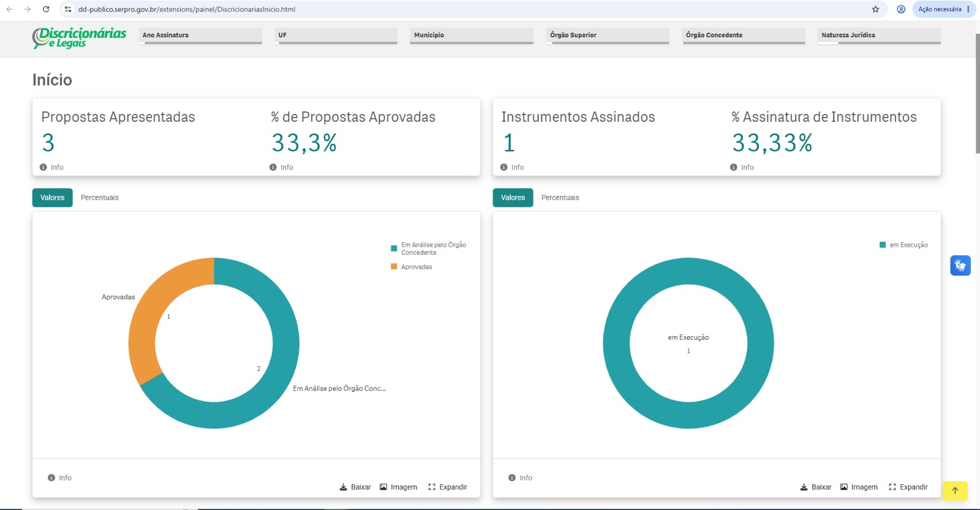
Task: Open the Natureza Jurídica filter
Action: pos(879,36)
